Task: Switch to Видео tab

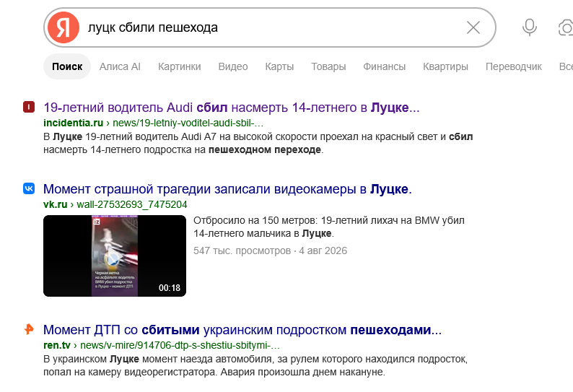Action: 233,66
